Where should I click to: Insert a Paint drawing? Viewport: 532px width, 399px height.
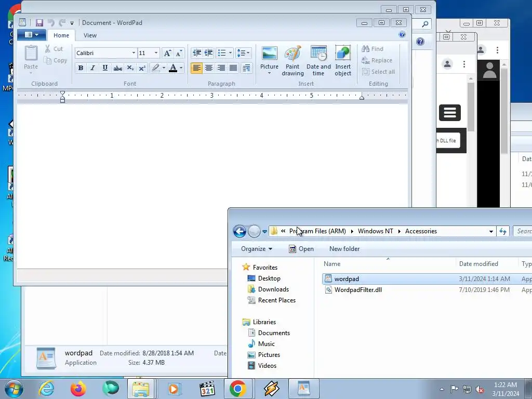292,61
